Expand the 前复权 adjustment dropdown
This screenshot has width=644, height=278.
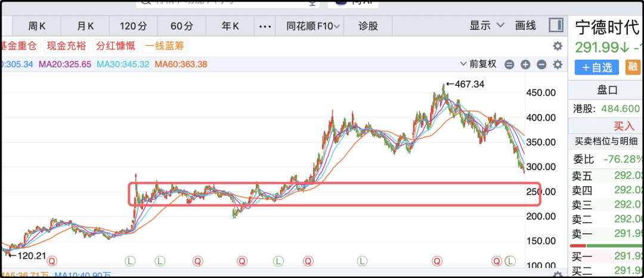pos(479,64)
